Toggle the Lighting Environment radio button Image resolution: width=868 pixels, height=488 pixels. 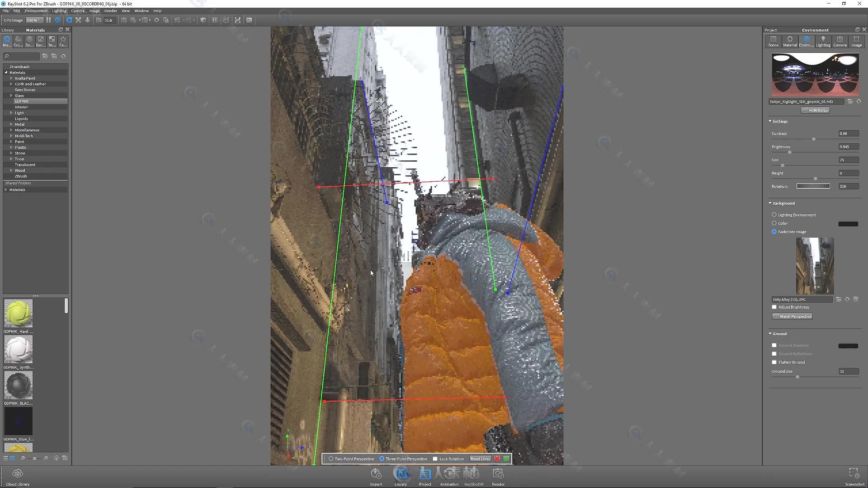(774, 215)
